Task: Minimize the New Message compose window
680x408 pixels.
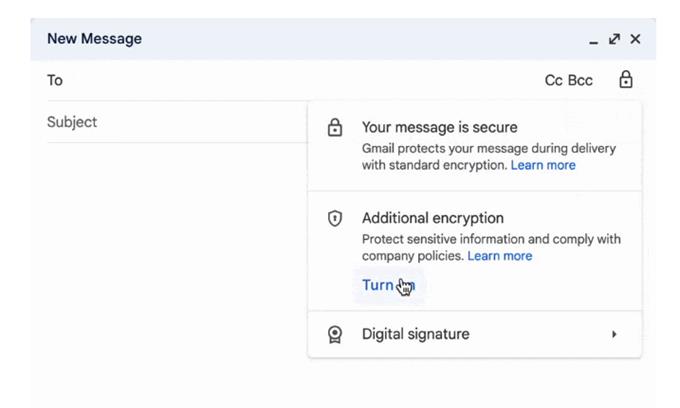Action: click(594, 40)
